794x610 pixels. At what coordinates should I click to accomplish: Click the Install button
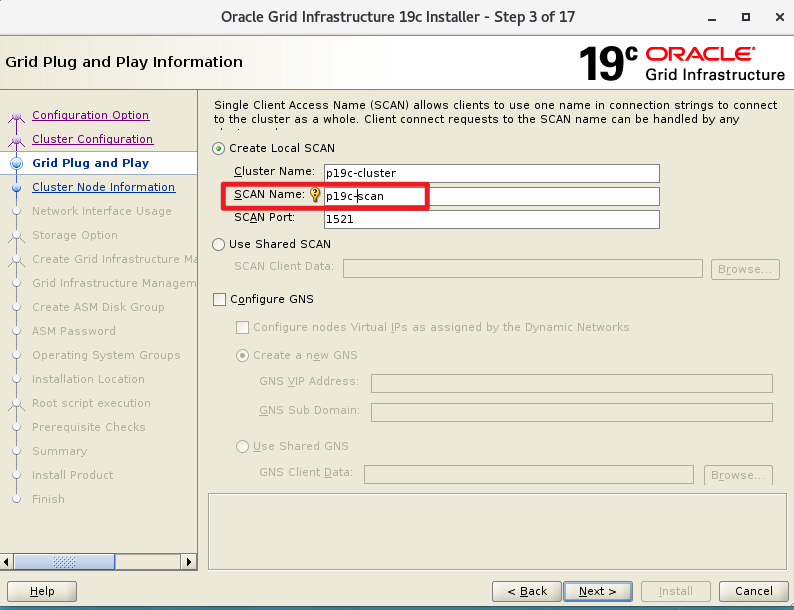coord(676,591)
